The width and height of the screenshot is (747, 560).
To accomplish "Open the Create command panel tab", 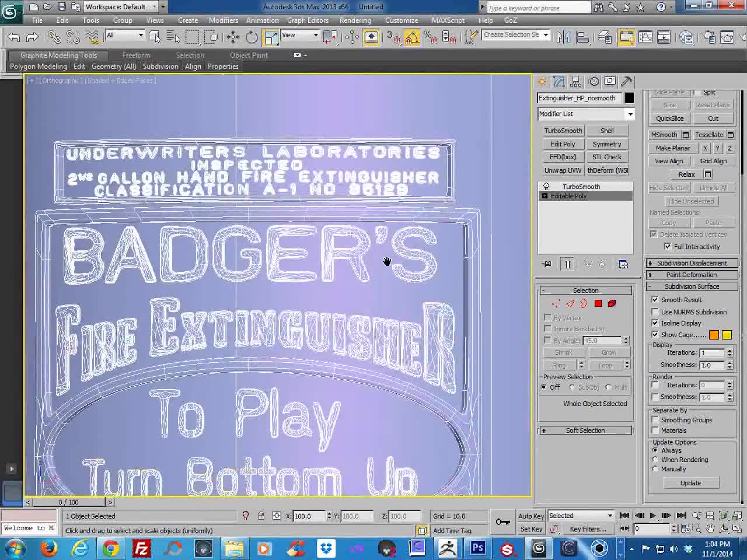I will click(x=542, y=82).
